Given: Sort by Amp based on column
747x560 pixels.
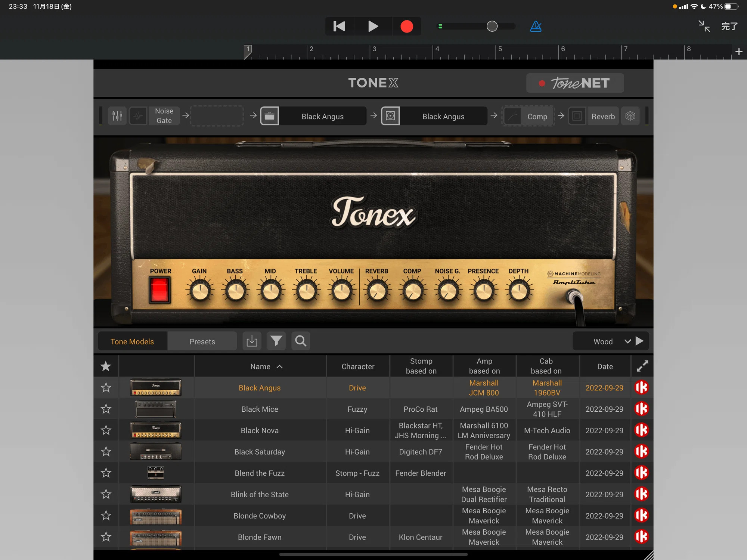Looking at the screenshot, I should pos(484,366).
